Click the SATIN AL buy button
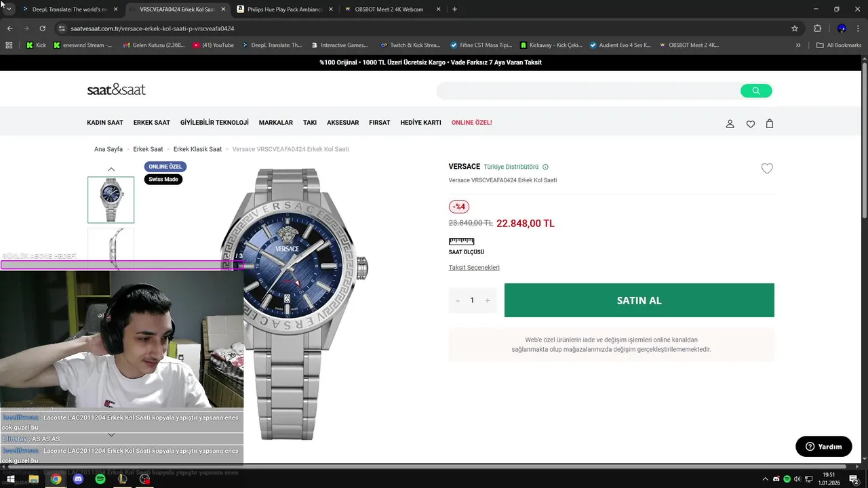868x488 pixels. (x=639, y=300)
